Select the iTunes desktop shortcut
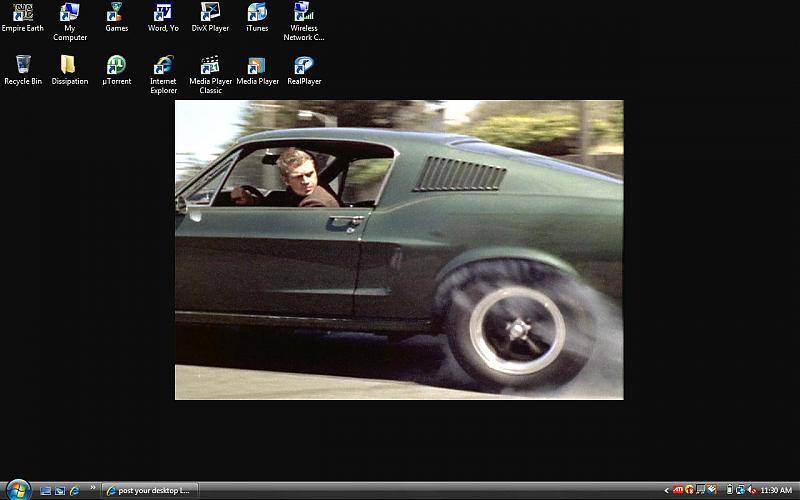The height and width of the screenshot is (500, 800). 257,18
